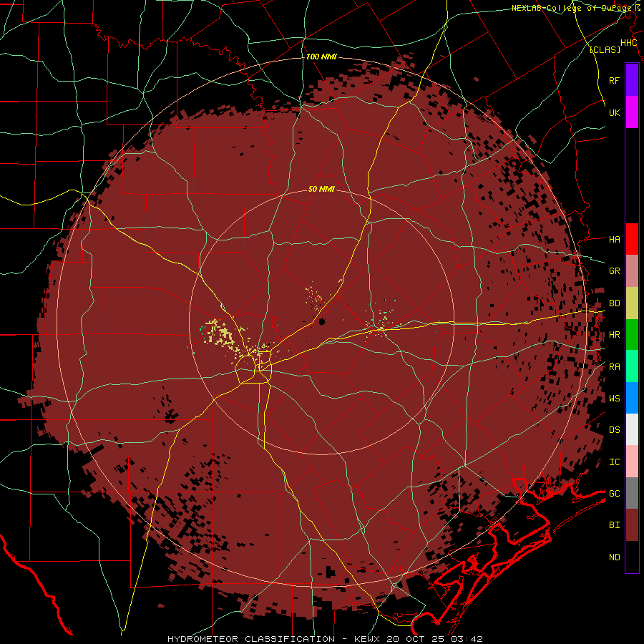This screenshot has height=644, width=644.
Task: Select the pink GR legend swatch
Action: (632, 271)
